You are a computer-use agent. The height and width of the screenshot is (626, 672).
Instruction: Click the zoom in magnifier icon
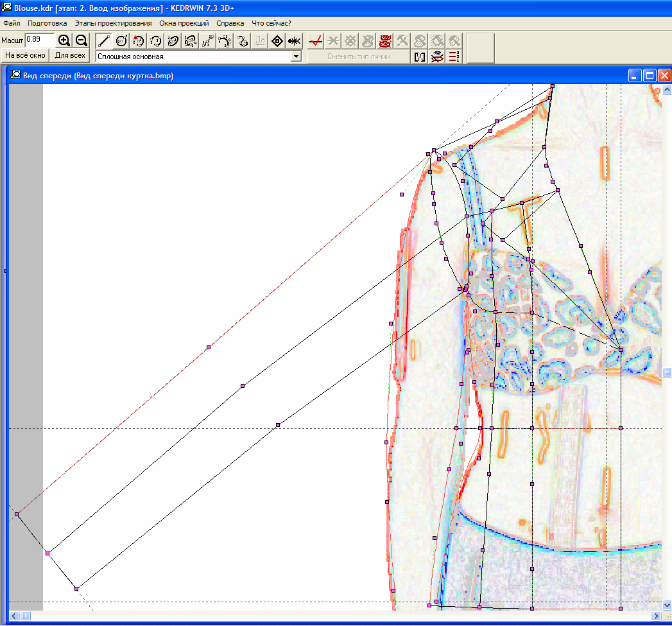[x=64, y=41]
